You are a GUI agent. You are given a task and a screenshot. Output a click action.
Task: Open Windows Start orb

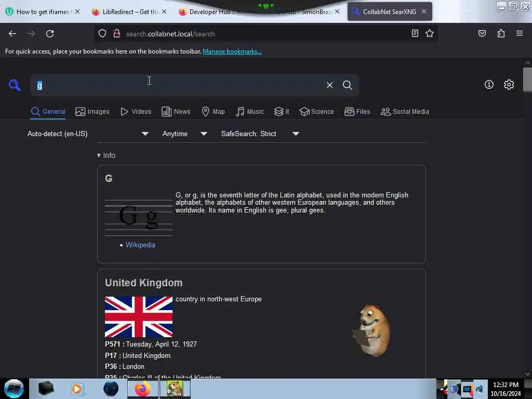(x=14, y=389)
